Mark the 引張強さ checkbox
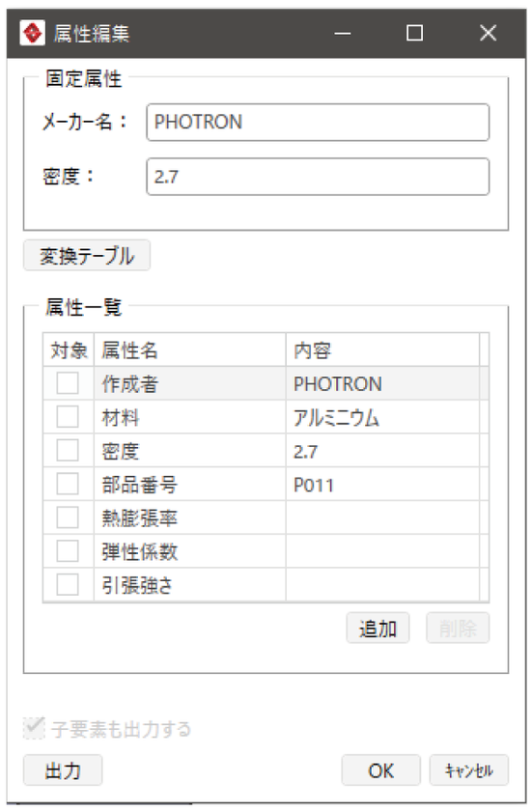 68,585
